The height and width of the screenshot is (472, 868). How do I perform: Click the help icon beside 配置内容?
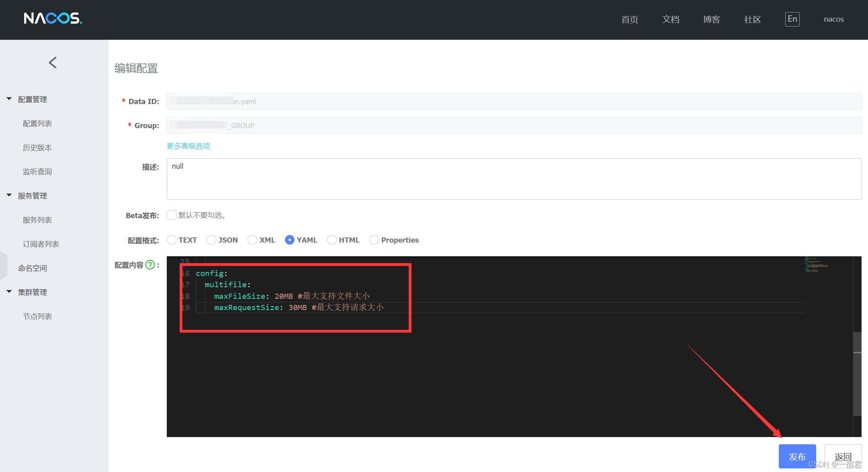(150, 265)
